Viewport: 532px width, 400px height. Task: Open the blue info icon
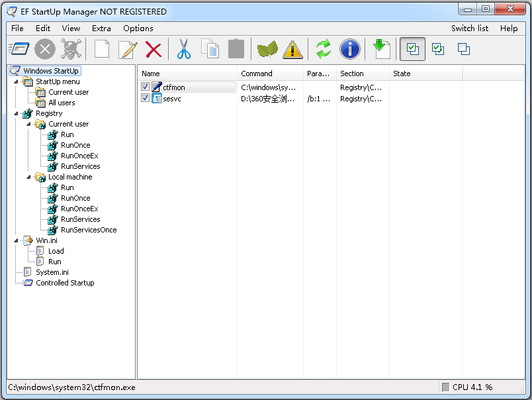(349, 49)
